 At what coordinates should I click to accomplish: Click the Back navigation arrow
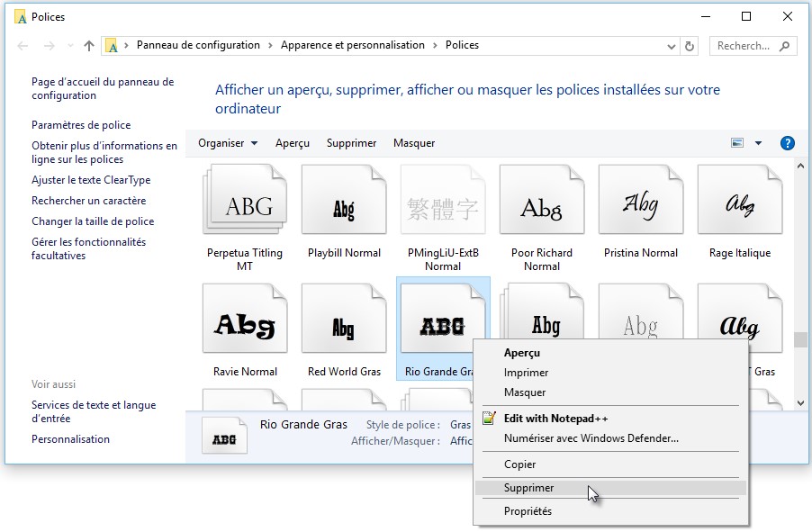(x=23, y=46)
